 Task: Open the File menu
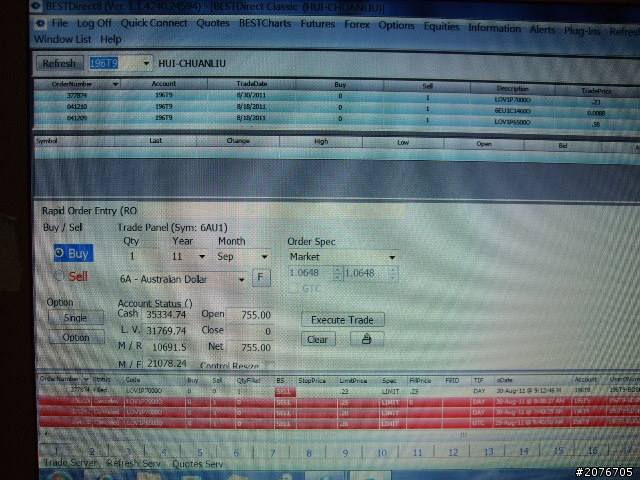[x=60, y=23]
